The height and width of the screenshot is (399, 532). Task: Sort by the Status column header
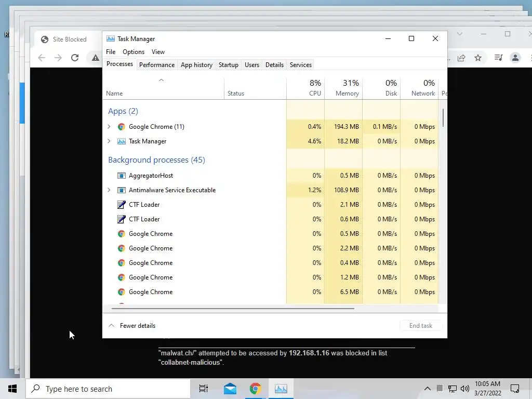click(x=255, y=88)
